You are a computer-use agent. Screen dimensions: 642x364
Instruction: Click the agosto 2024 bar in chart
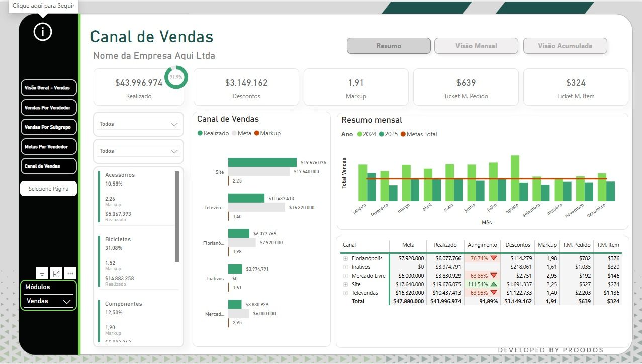point(515,178)
